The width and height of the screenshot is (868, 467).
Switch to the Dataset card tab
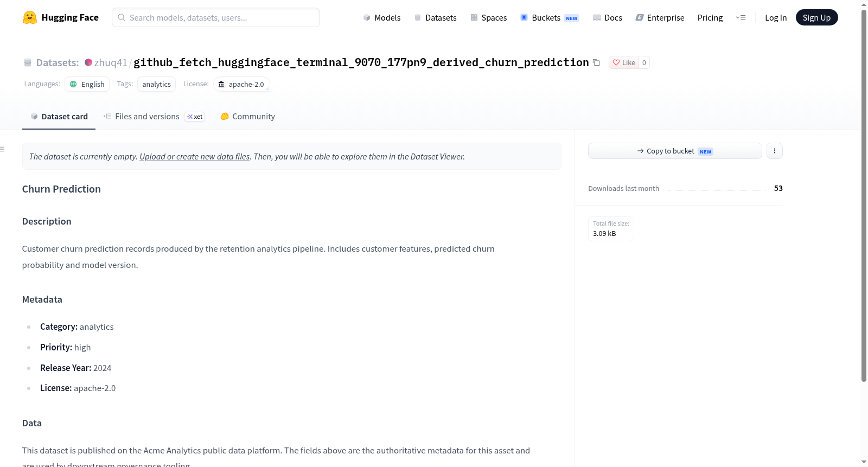(59, 116)
